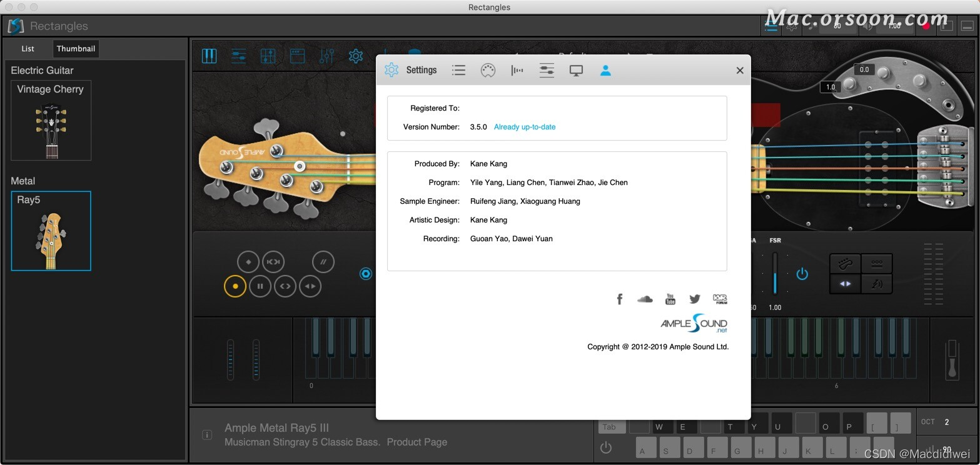Screen dimensions: 980x465
Task: Click the diamond articulation button
Action: click(248, 262)
